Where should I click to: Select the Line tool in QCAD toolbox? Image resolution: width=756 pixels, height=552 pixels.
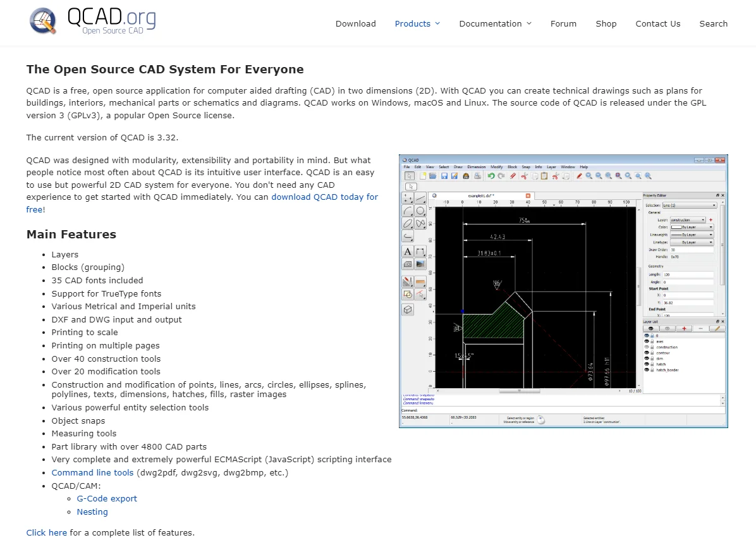coord(420,199)
